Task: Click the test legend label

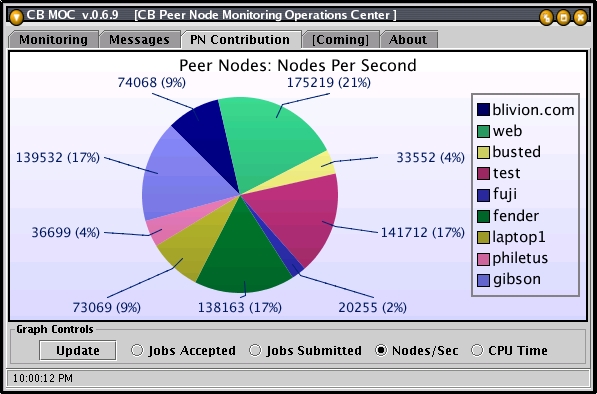Action: point(506,173)
